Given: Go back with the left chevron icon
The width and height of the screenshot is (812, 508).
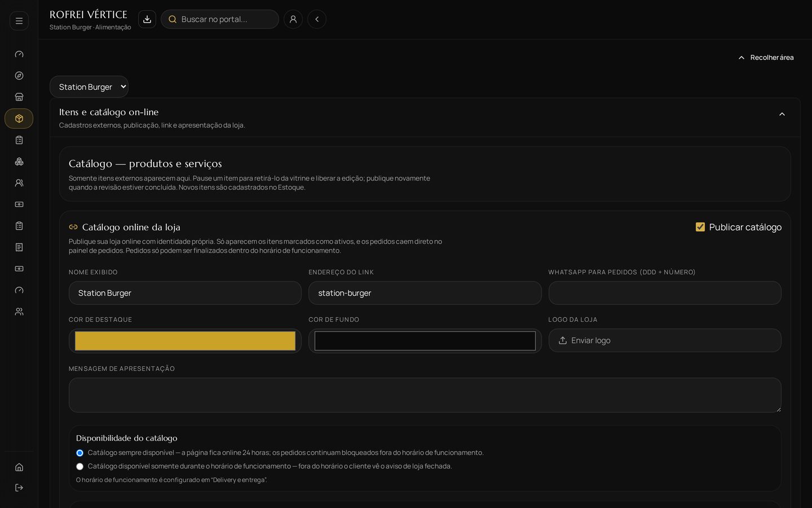Looking at the screenshot, I should click(317, 19).
